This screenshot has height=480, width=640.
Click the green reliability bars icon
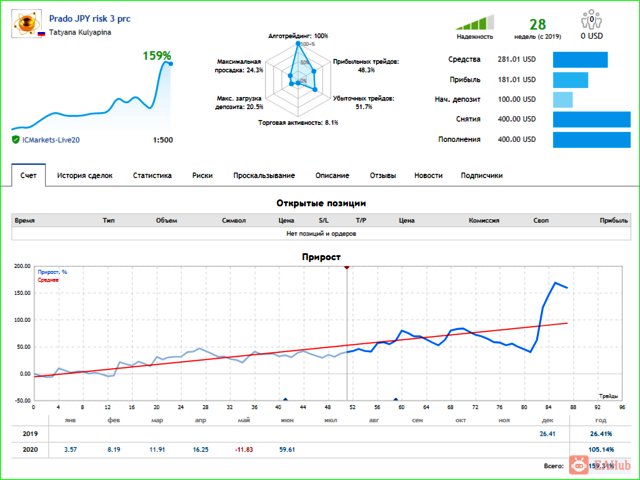click(475, 22)
